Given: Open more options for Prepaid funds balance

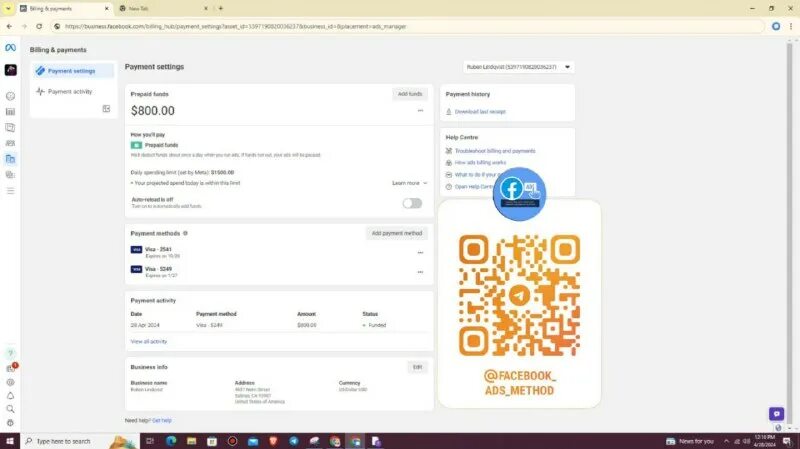Looking at the screenshot, I should tap(420, 111).
